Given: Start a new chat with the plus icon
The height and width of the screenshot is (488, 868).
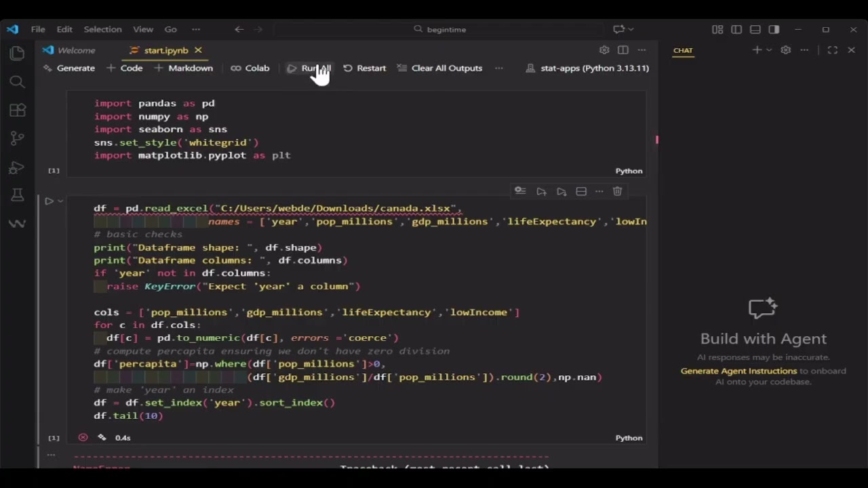Looking at the screenshot, I should (x=757, y=50).
